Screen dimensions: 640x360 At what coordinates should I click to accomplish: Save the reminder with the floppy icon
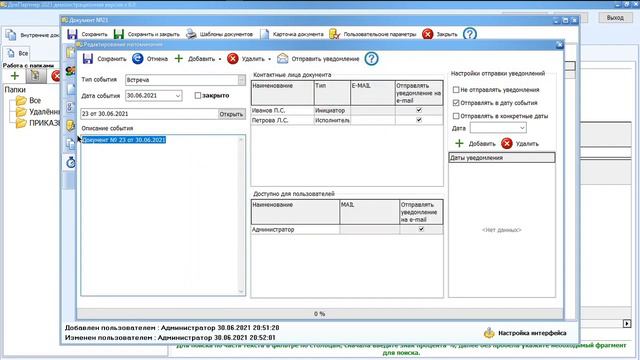click(x=87, y=59)
